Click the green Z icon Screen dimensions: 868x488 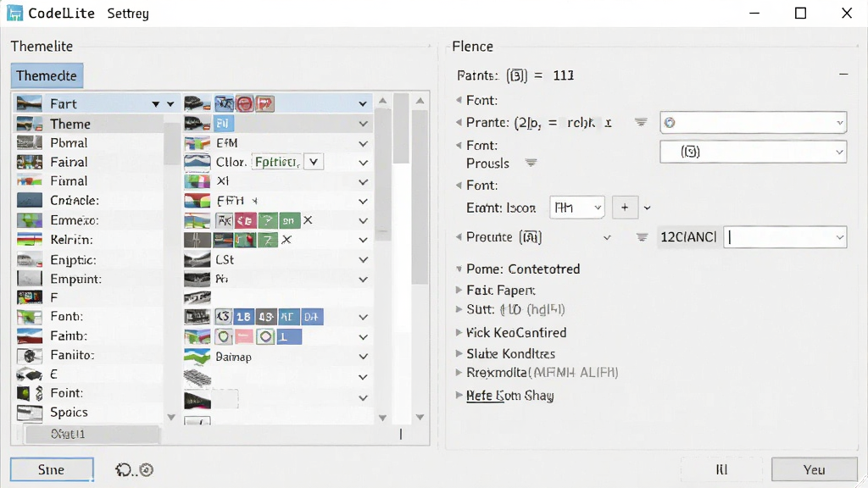tap(267, 240)
